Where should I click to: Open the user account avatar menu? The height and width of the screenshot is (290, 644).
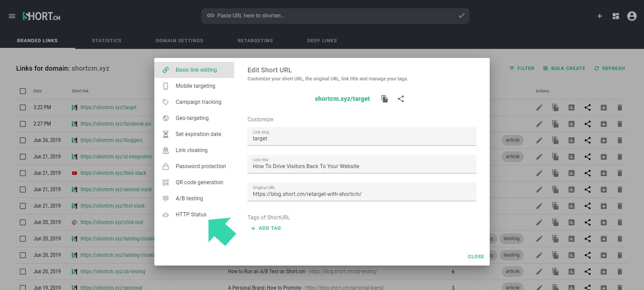click(x=632, y=16)
